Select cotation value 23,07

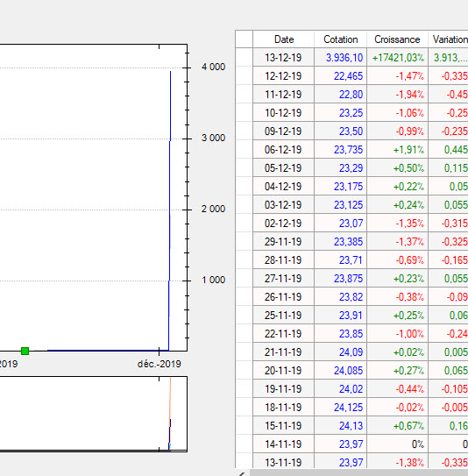[x=341, y=224]
